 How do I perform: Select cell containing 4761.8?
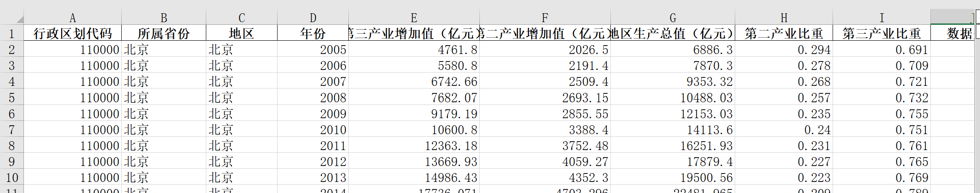pyautogui.click(x=414, y=50)
